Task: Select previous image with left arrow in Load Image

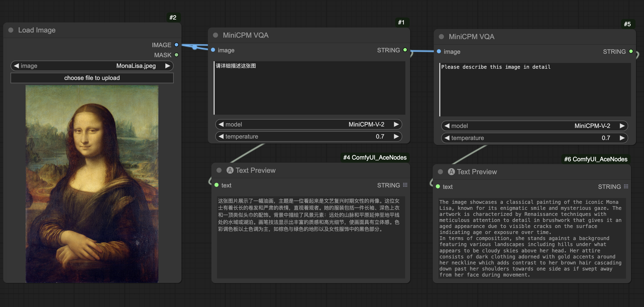Action: (x=16, y=66)
